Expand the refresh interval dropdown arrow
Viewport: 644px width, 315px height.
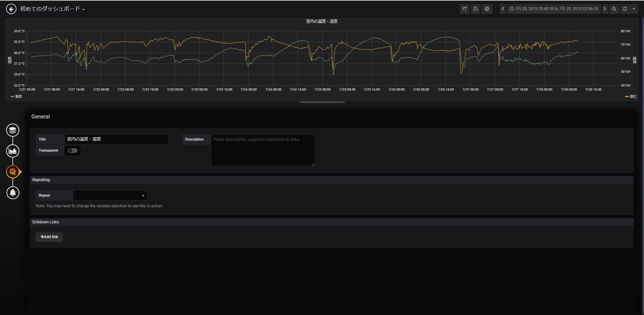[x=634, y=9]
